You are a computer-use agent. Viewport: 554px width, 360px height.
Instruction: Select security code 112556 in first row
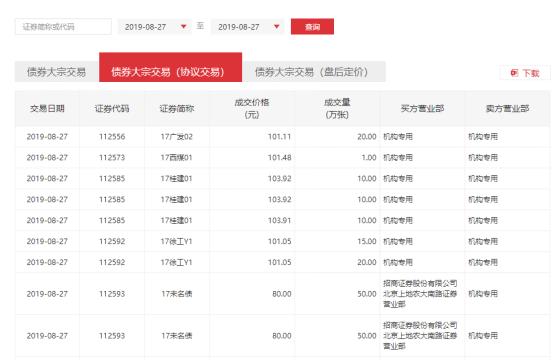point(112,137)
